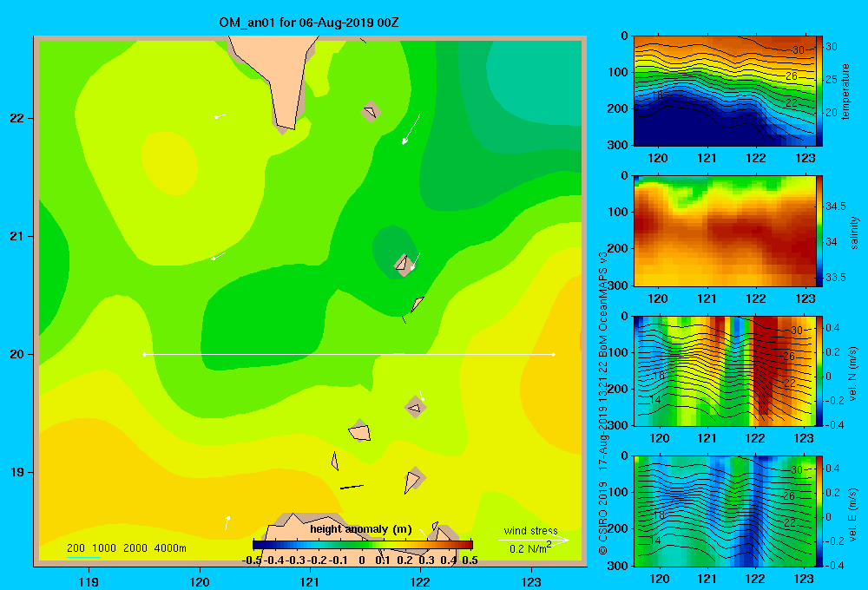Click the long wind arrow near 22N 122E
The image size is (868, 590).
coord(411,129)
